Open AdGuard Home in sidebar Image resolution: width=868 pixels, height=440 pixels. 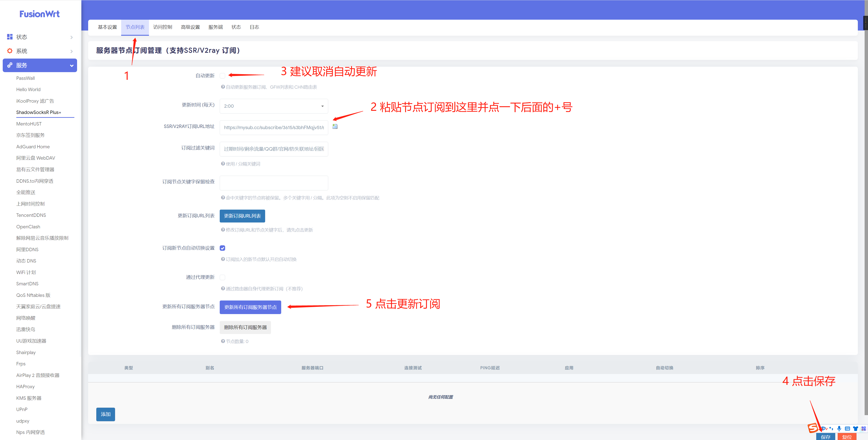(33, 146)
